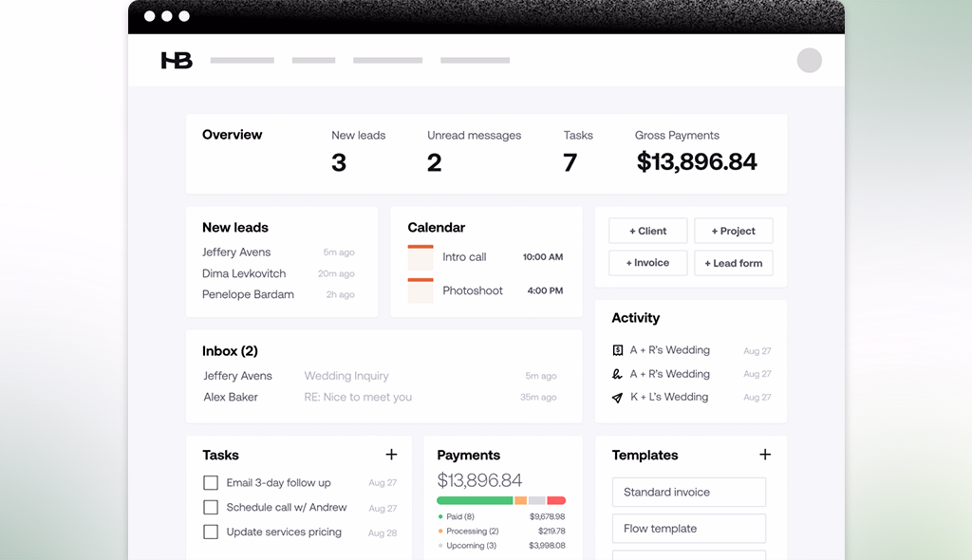
Task: Create a template using the Templates plus icon
Action: (765, 455)
